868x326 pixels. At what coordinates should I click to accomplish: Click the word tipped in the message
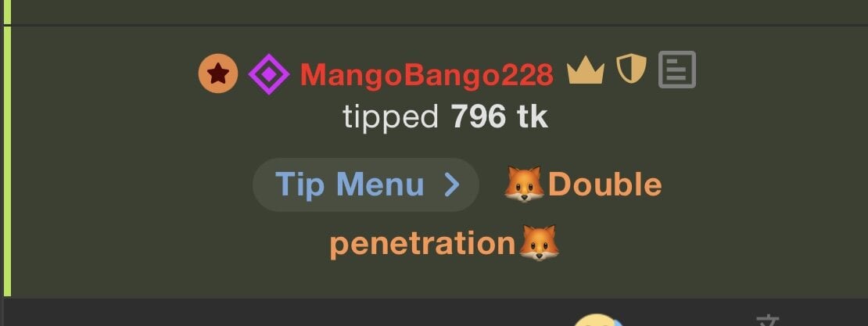click(x=390, y=117)
